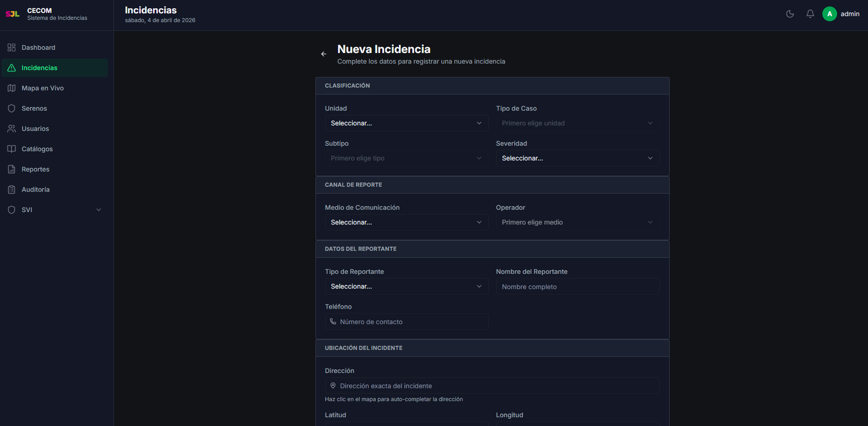This screenshot has height=426, width=868.
Task: Open the Tipo de Reportante dropdown
Action: click(407, 286)
